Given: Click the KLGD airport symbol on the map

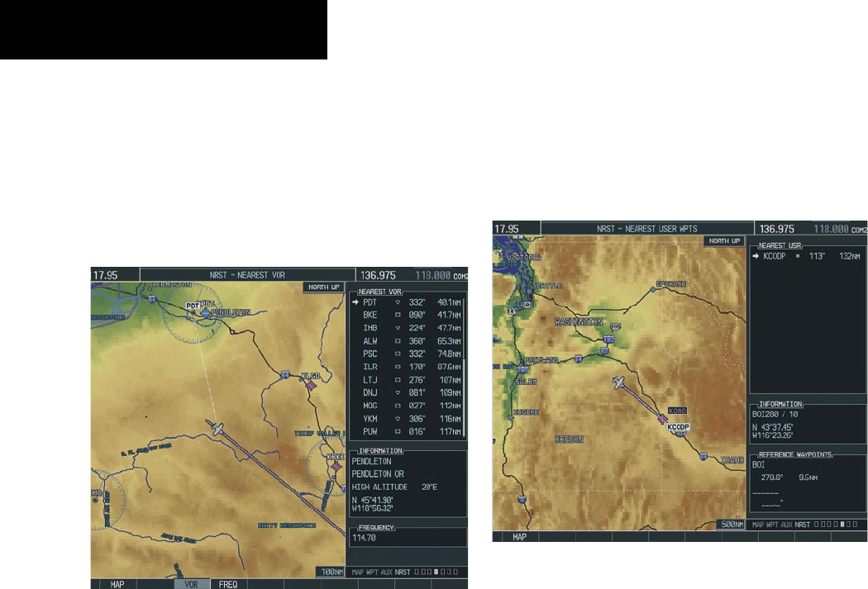Looking at the screenshot, I should click(x=311, y=385).
